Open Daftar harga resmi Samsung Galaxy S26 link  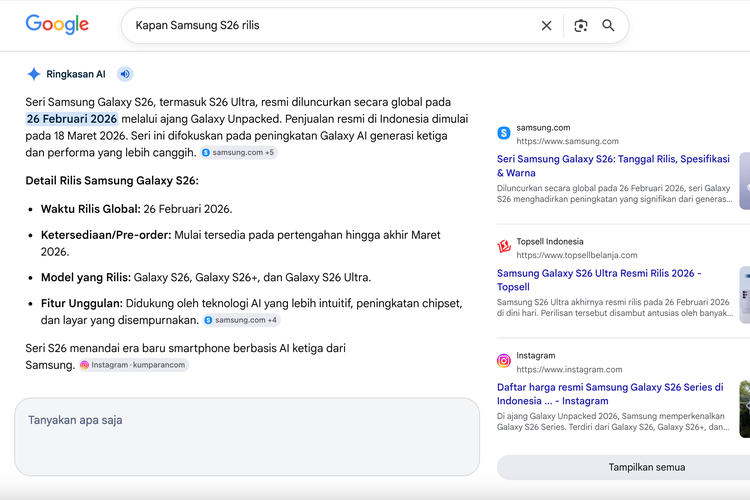tap(610, 394)
